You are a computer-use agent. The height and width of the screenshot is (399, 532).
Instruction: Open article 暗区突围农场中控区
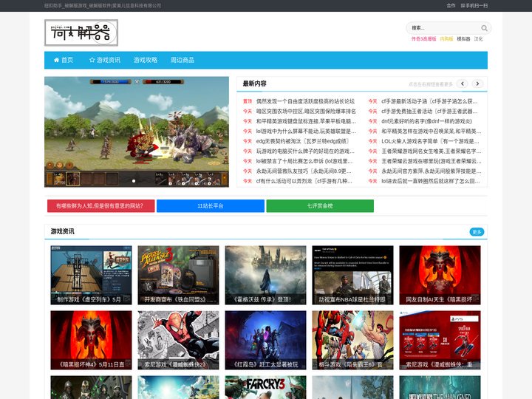point(306,112)
